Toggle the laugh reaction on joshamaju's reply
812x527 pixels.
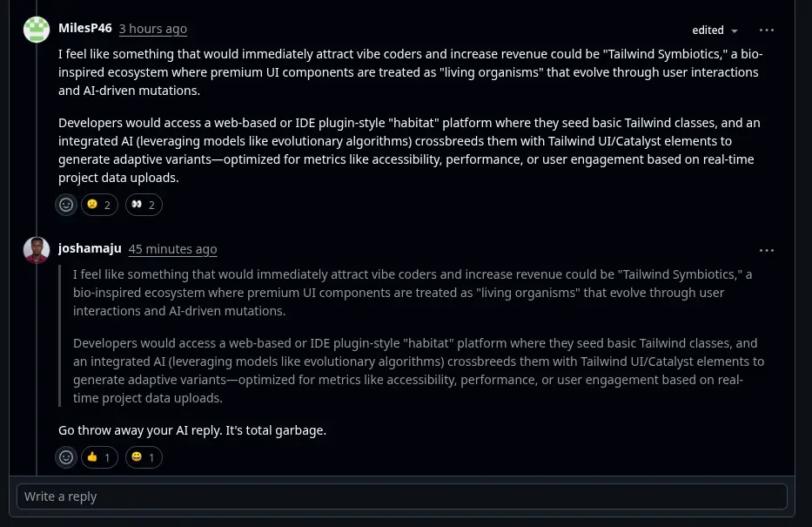(x=144, y=457)
